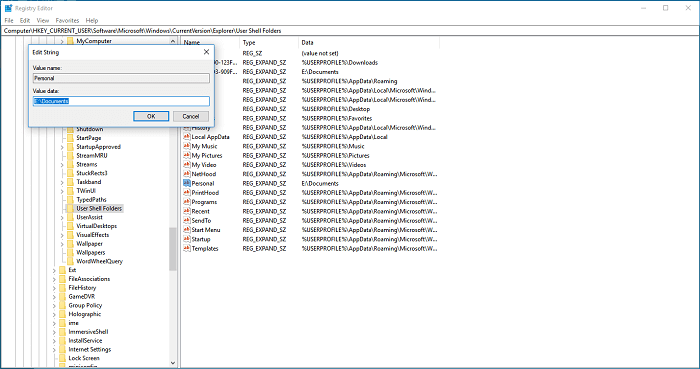Expand the Streams key
The width and height of the screenshot is (700, 369).
click(62, 164)
